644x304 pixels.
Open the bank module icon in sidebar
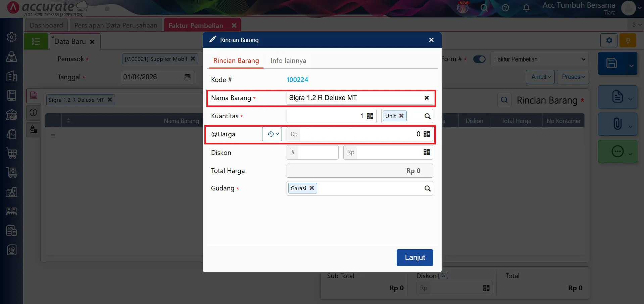pos(12,115)
